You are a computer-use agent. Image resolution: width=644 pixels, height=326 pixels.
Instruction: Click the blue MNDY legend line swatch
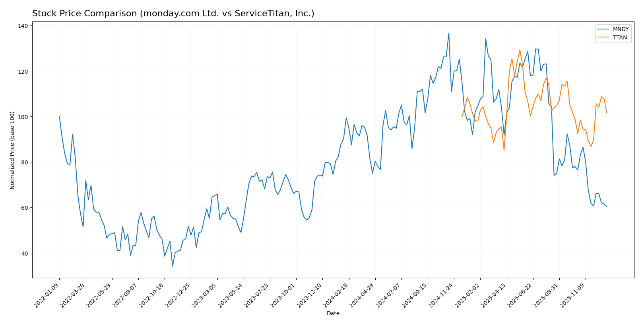coord(603,29)
